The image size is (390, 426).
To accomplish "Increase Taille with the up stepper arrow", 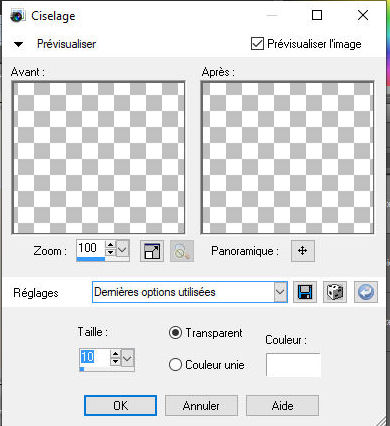I will 115,354.
